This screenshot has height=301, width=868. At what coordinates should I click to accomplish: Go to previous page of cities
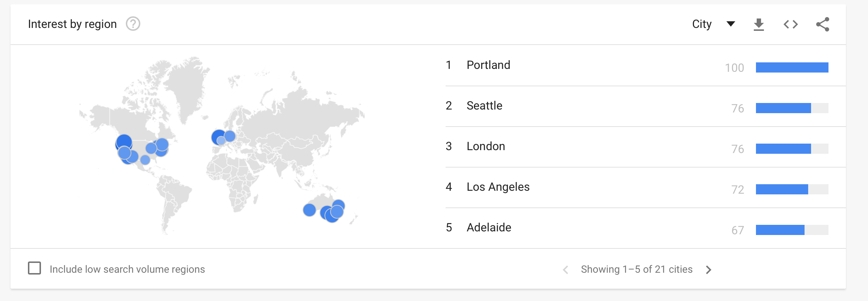point(566,269)
